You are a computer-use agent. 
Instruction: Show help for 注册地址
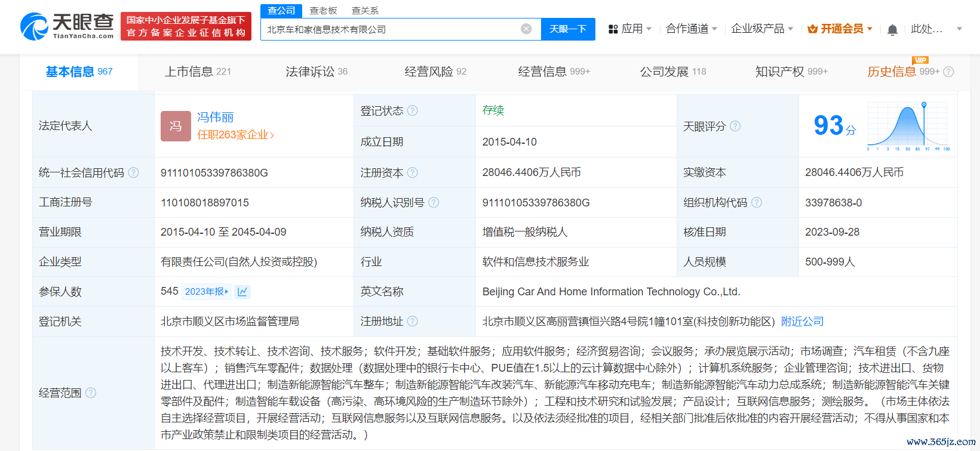click(x=412, y=321)
